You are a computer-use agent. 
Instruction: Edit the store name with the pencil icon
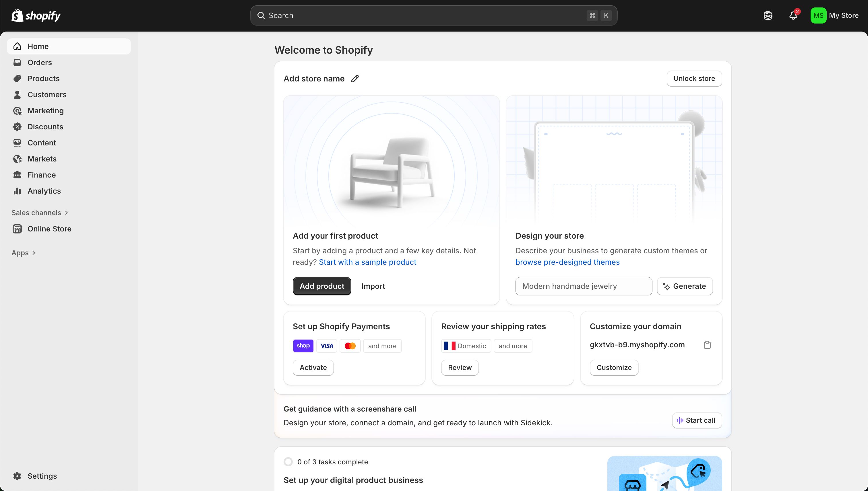pyautogui.click(x=355, y=78)
